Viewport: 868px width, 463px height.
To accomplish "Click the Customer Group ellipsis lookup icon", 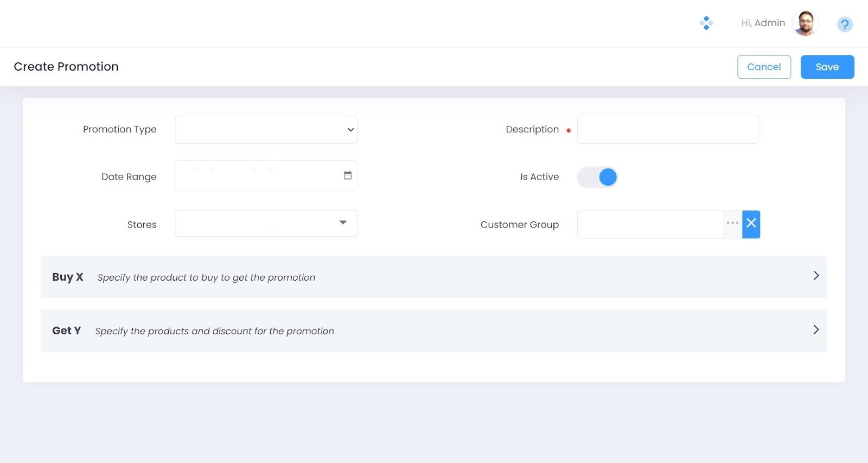I will 732,224.
